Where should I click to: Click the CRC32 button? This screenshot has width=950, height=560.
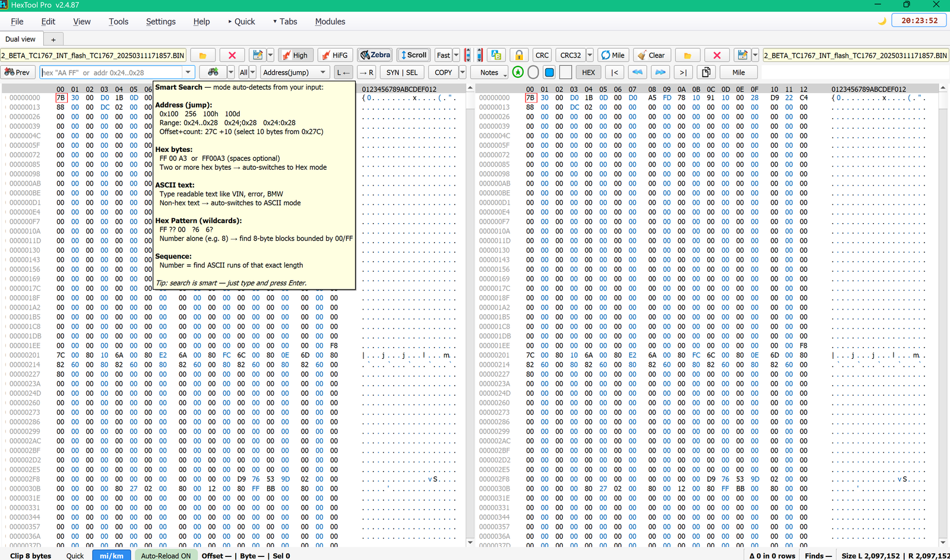[571, 55]
